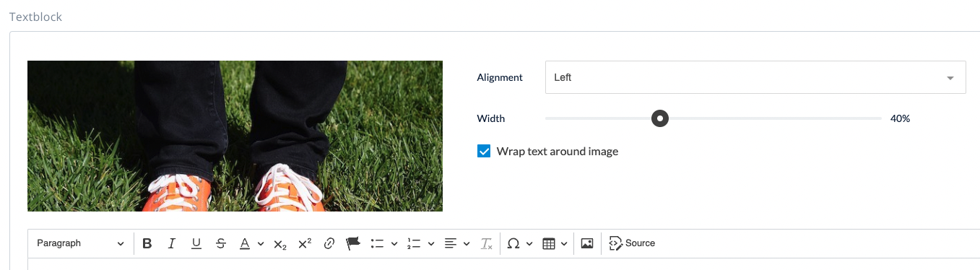
Task: Click the flag anchor icon
Action: click(x=353, y=243)
